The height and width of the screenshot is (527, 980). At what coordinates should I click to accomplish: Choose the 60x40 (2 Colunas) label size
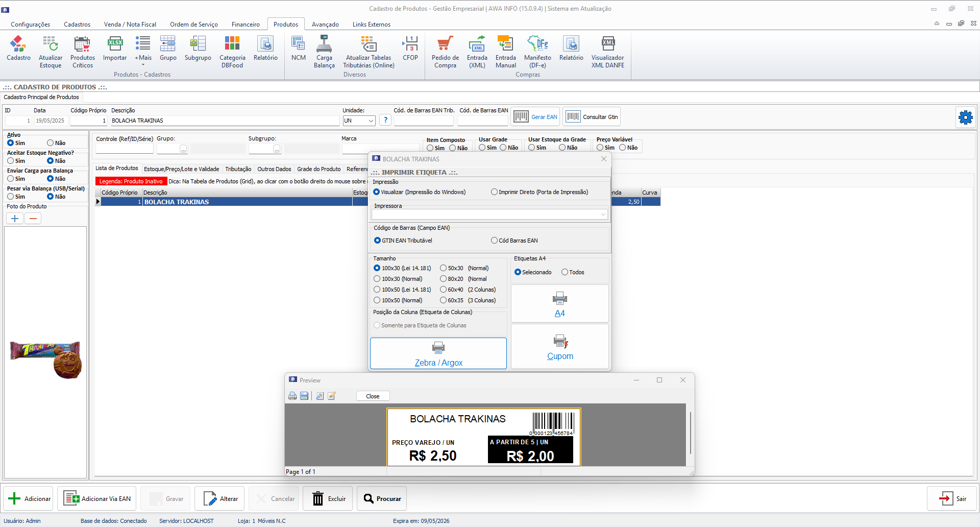(468, 290)
